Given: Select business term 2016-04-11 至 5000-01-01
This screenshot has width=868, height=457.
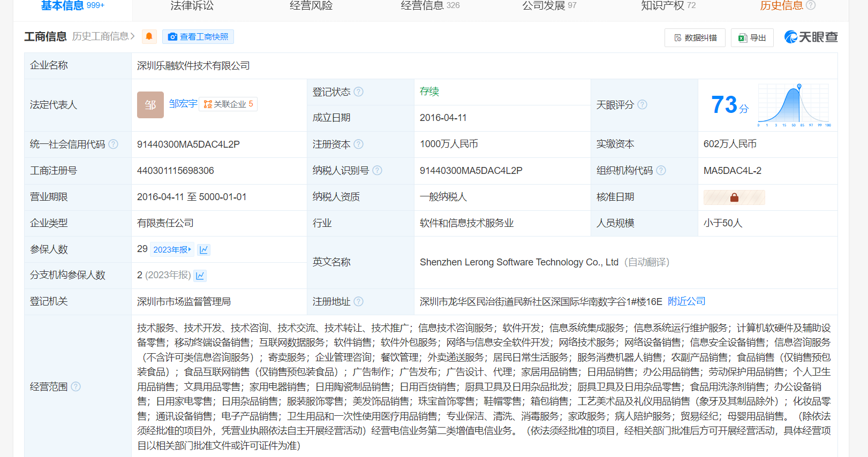Looking at the screenshot, I should click(192, 197).
